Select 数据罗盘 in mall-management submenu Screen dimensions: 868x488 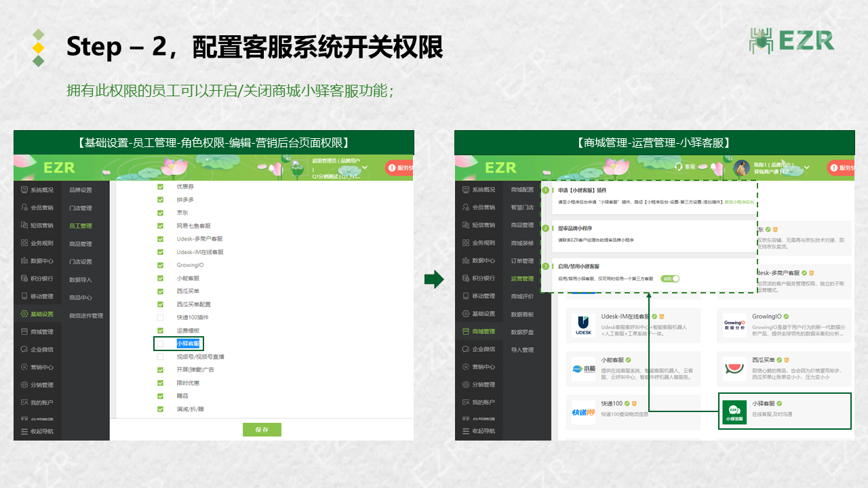click(x=522, y=332)
